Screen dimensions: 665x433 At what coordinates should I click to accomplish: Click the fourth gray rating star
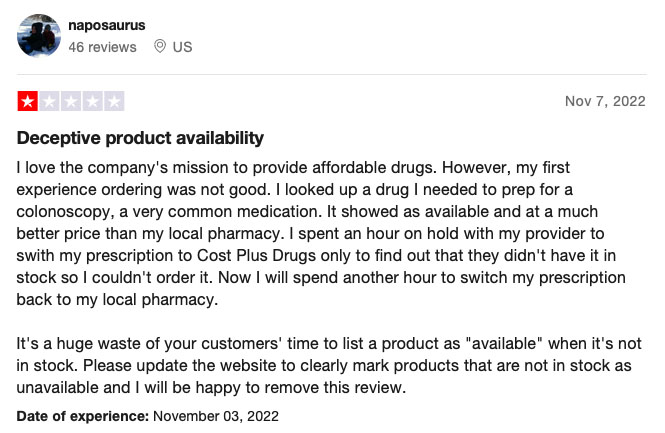pos(92,101)
